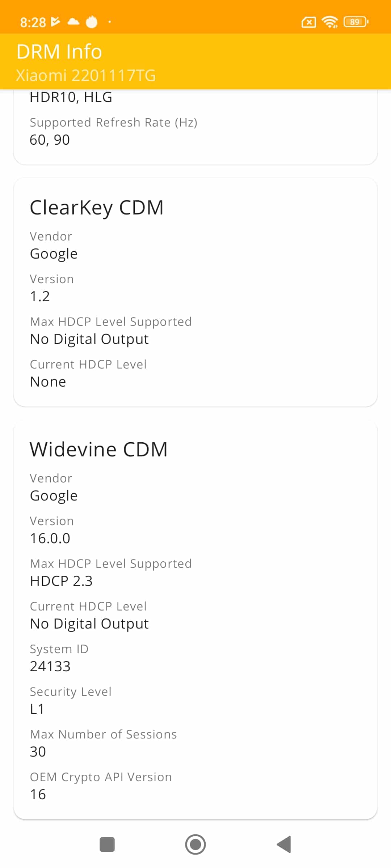
Task: Select the Widevine CDM card heading
Action: [x=99, y=450]
